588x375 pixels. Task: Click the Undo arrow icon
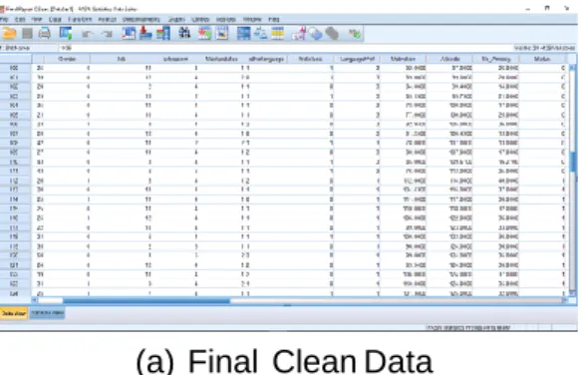click(88, 34)
